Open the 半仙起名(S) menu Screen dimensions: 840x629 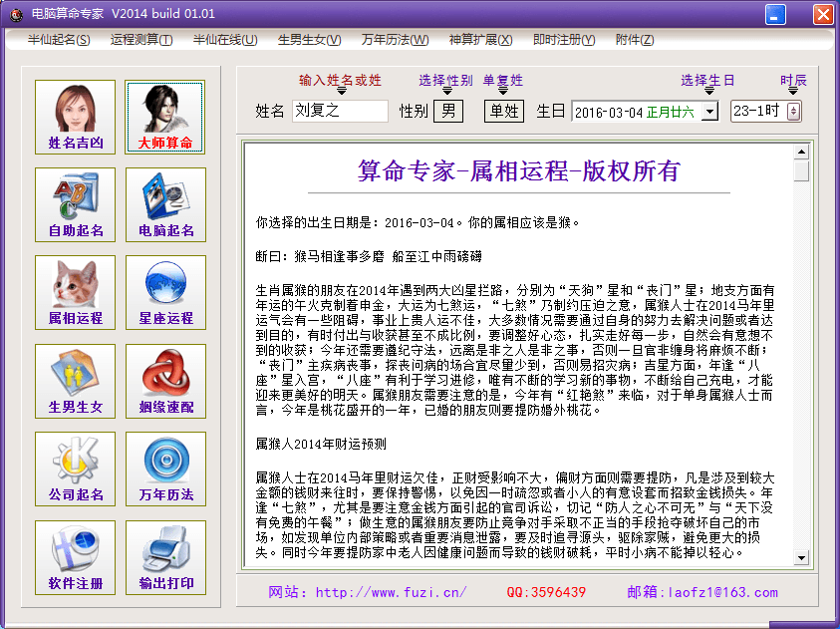click(59, 40)
